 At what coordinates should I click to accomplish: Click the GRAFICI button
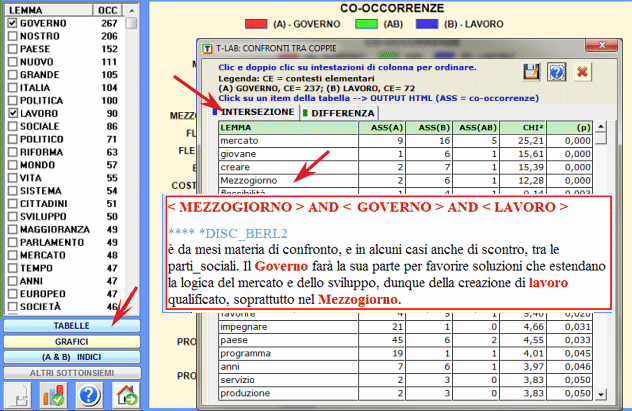(x=72, y=342)
